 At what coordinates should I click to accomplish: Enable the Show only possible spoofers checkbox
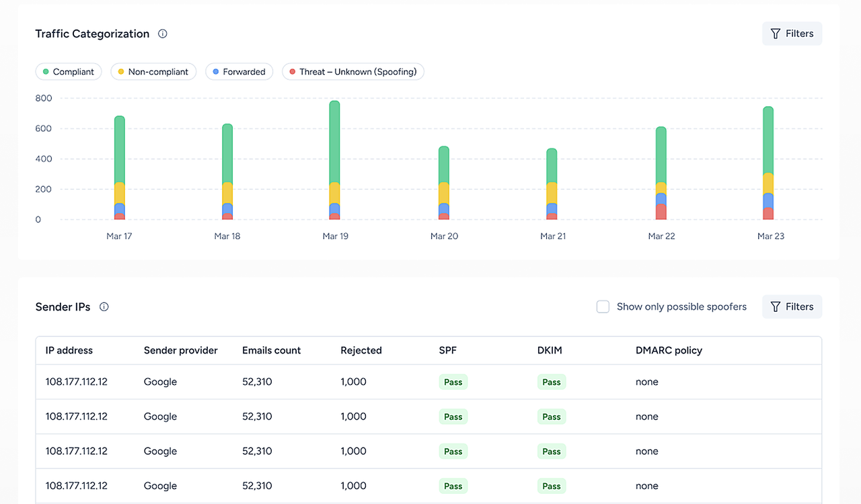pyautogui.click(x=603, y=306)
